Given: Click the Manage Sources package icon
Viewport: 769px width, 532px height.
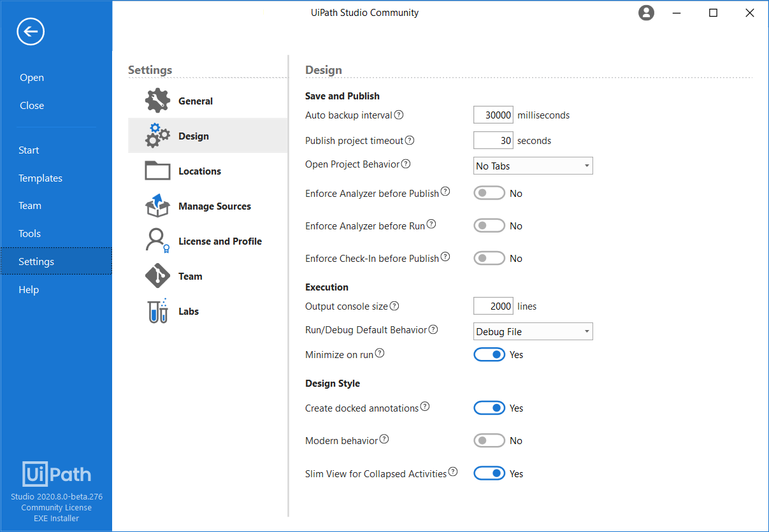Looking at the screenshot, I should (x=157, y=206).
